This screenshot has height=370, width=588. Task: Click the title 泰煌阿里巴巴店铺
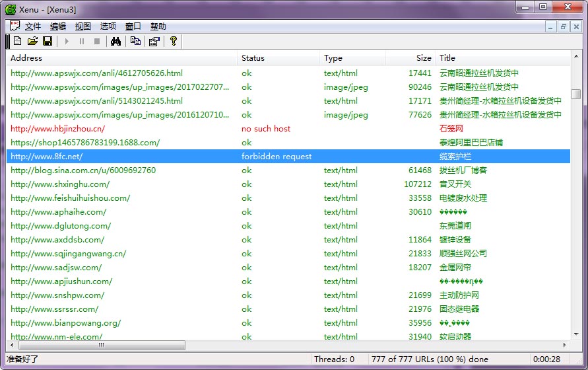pyautogui.click(x=471, y=142)
